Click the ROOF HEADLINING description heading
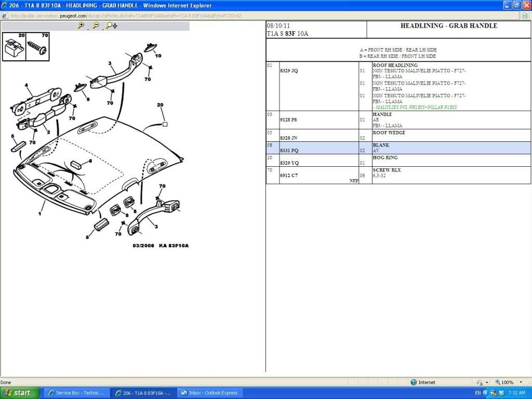 pyautogui.click(x=395, y=65)
